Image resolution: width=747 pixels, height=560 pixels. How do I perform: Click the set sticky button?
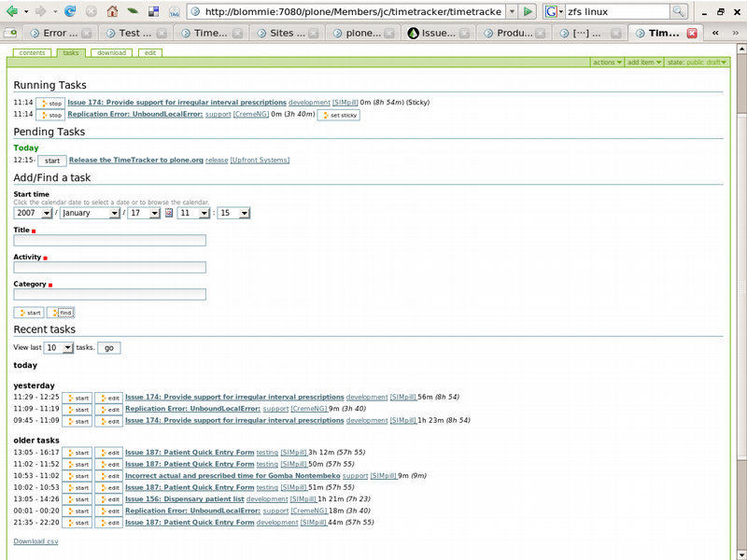point(338,115)
